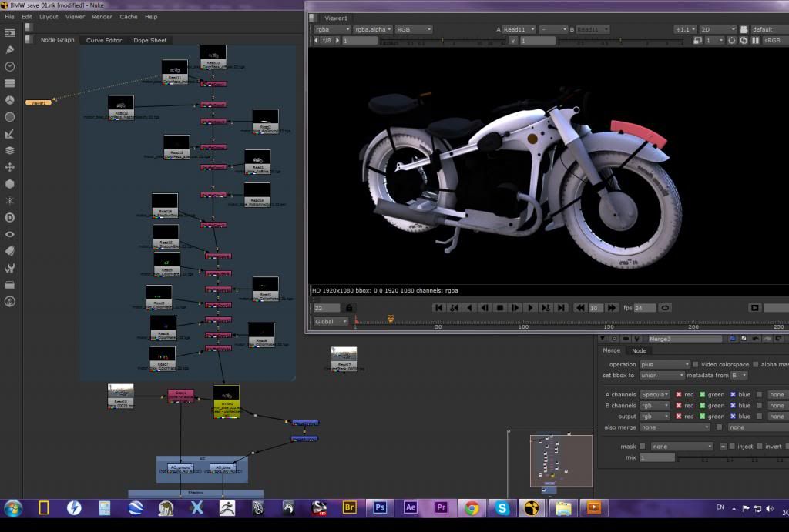Pause viewer updating
Viewport: 789px width, 532px height.
point(755,40)
